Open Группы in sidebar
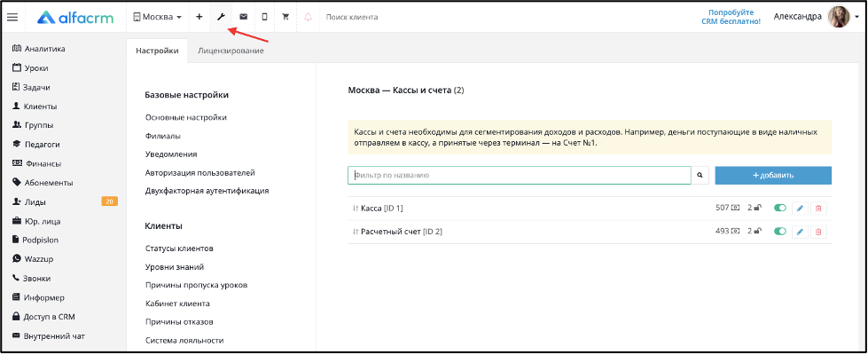The image size is (868, 355). [33, 125]
